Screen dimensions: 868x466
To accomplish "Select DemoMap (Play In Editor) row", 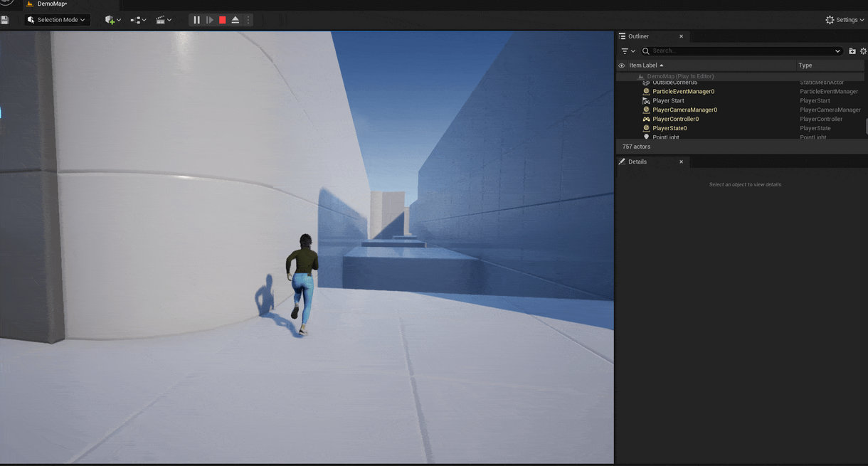I will (x=740, y=76).
